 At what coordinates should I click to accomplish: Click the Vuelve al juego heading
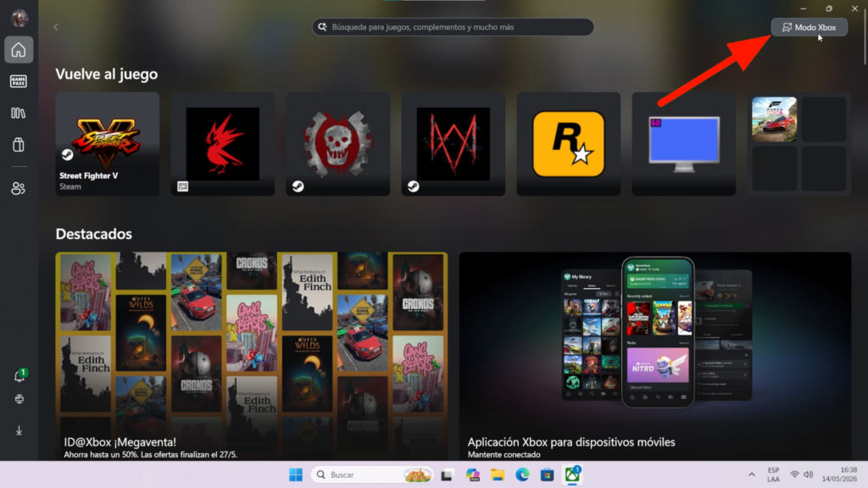[x=107, y=75]
